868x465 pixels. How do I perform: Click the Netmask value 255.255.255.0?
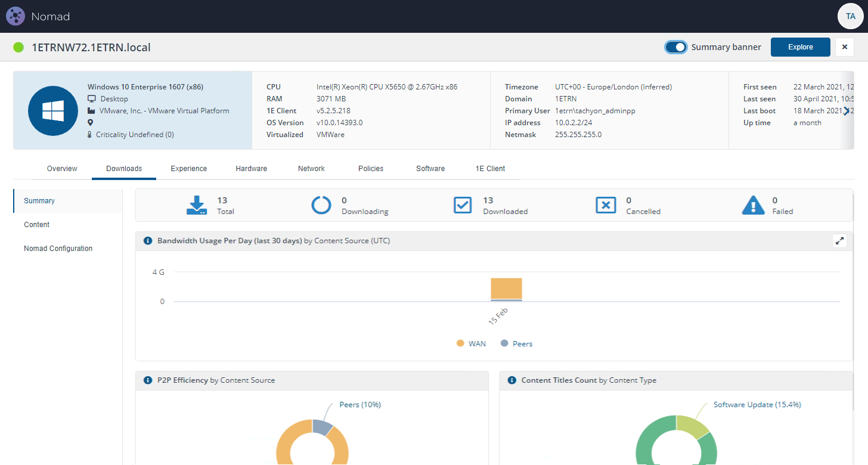point(578,135)
